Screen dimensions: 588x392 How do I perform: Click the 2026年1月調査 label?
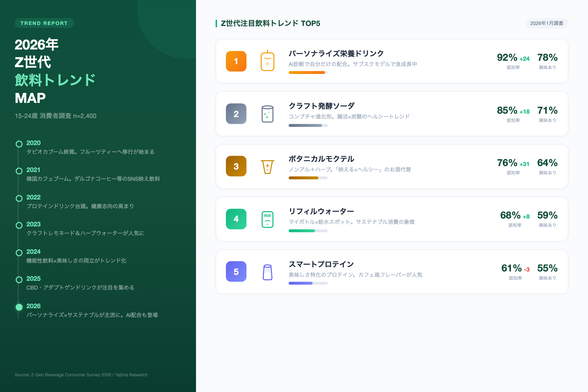547,23
